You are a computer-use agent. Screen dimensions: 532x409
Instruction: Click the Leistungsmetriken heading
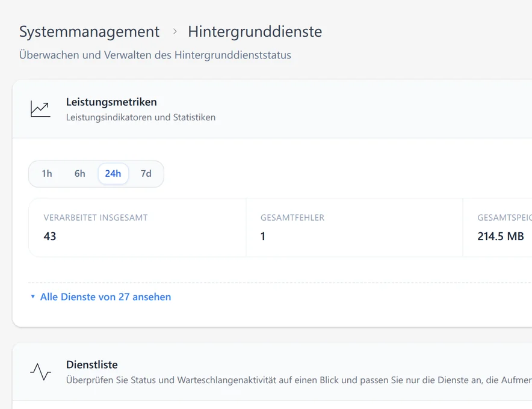[111, 102]
